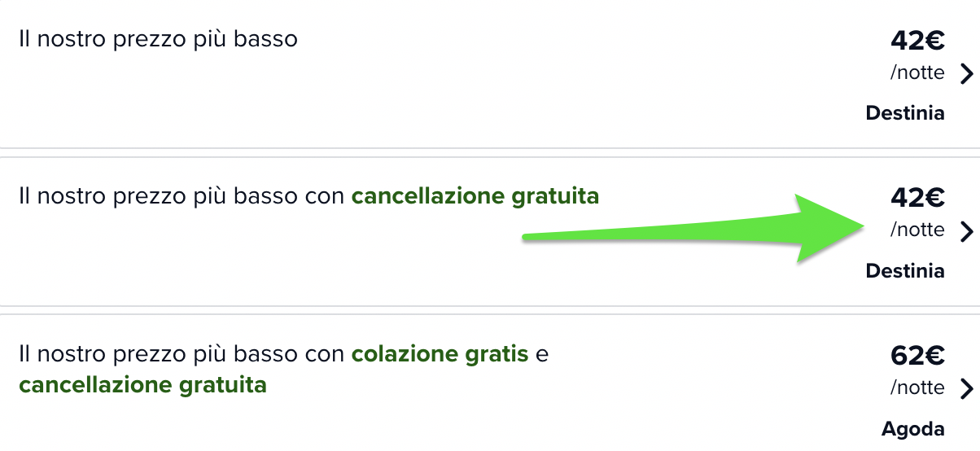
Task: Click '/notte' label under first 42€ price
Action: pos(917,73)
